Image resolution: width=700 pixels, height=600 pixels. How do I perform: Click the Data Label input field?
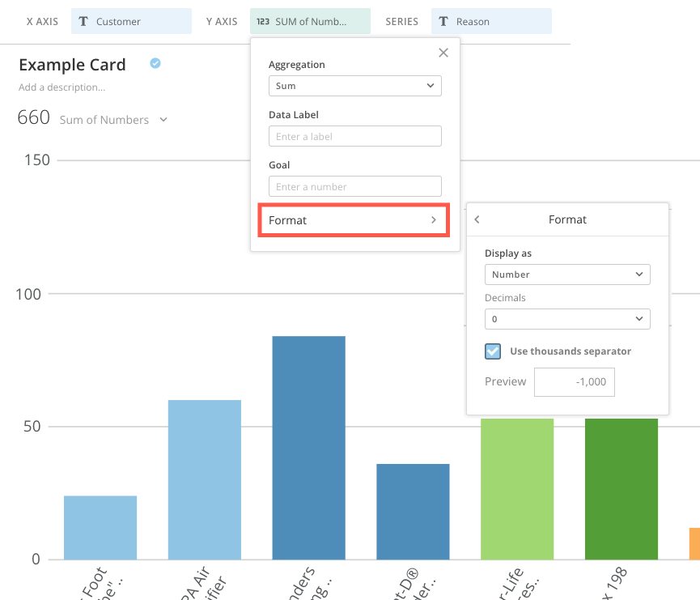point(354,135)
